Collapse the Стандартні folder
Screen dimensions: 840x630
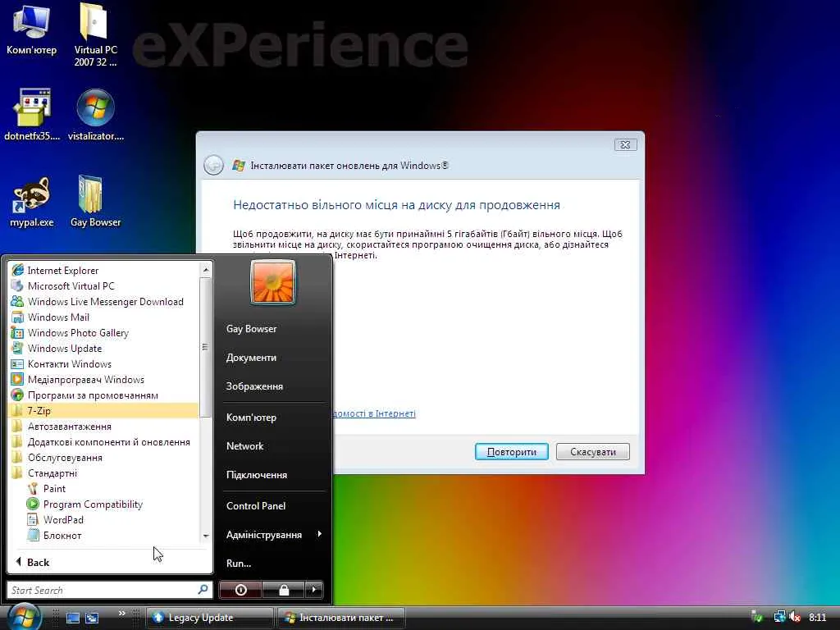(x=104, y=473)
